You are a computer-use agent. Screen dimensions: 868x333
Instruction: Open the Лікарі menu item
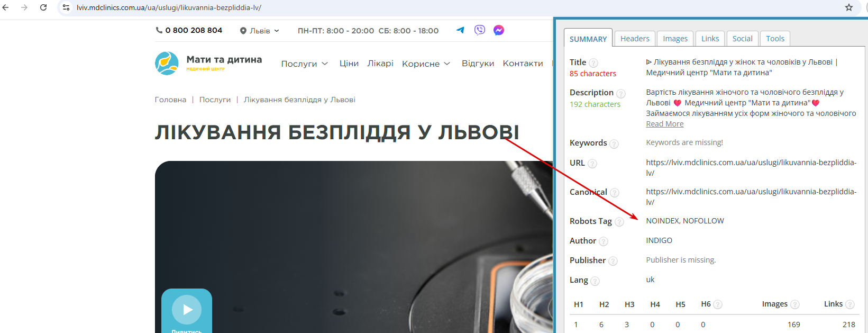click(380, 64)
